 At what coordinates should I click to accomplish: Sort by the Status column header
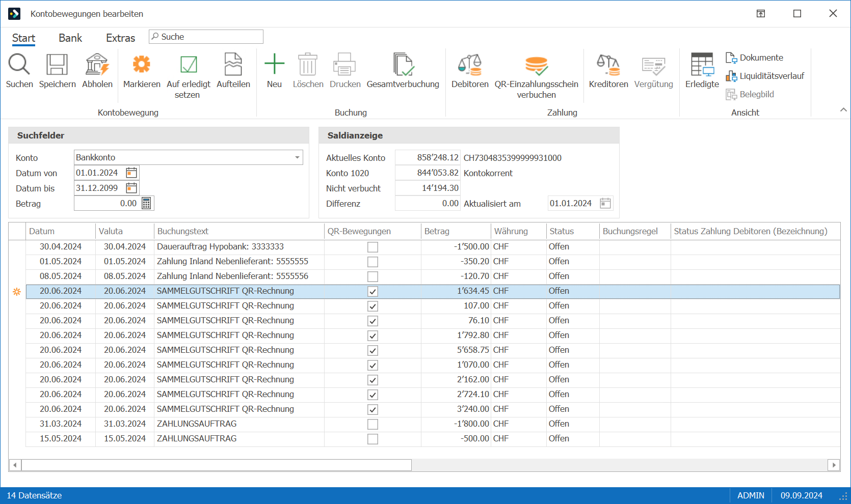(573, 231)
